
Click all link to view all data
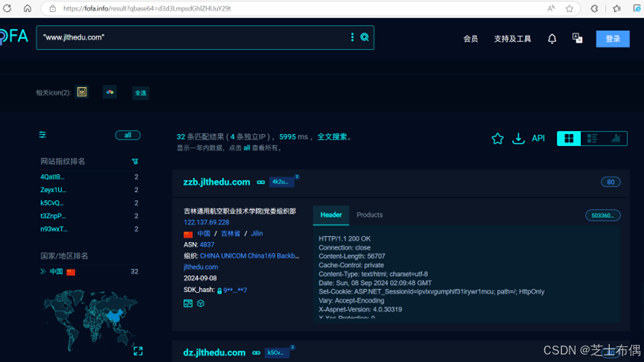pyautogui.click(x=246, y=148)
